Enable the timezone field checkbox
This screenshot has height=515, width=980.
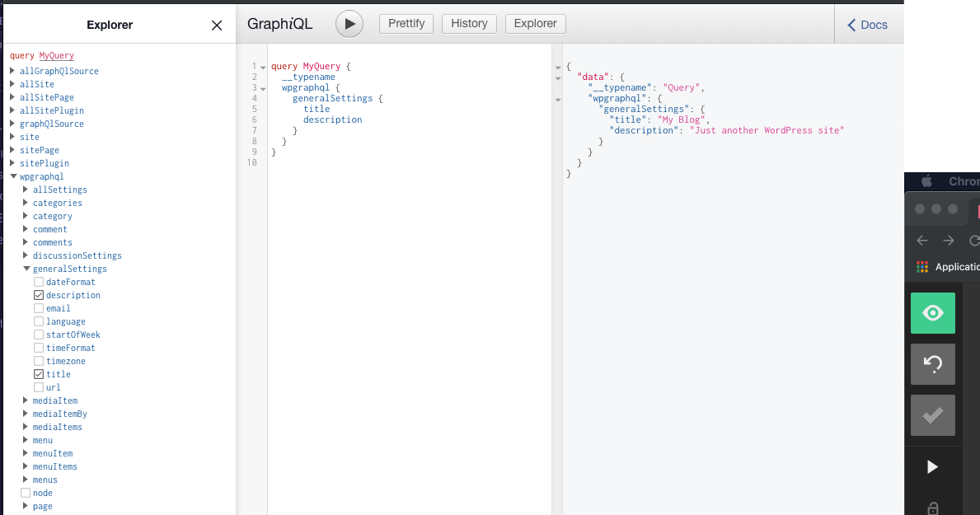(x=39, y=361)
